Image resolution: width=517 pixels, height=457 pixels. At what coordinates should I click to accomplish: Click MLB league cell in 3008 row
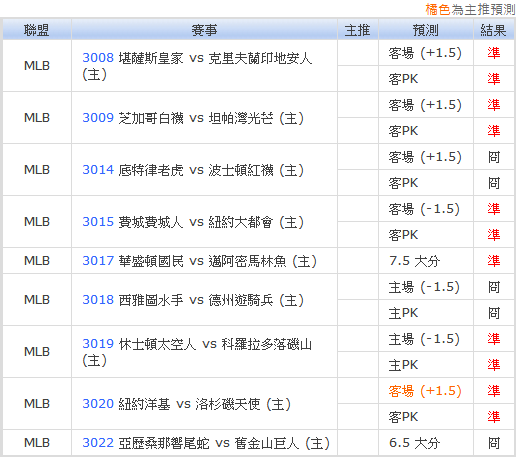tap(37, 66)
